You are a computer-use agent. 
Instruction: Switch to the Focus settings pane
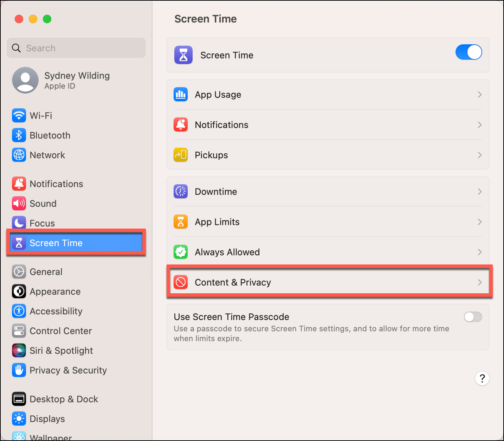point(76,223)
